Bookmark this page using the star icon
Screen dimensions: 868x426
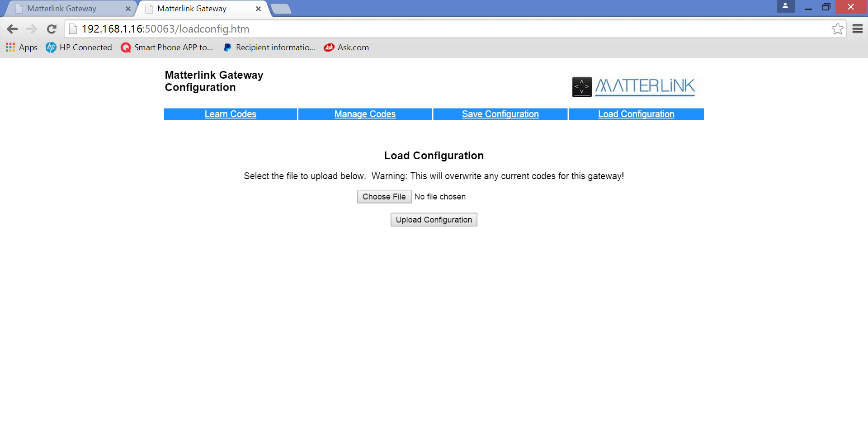838,28
